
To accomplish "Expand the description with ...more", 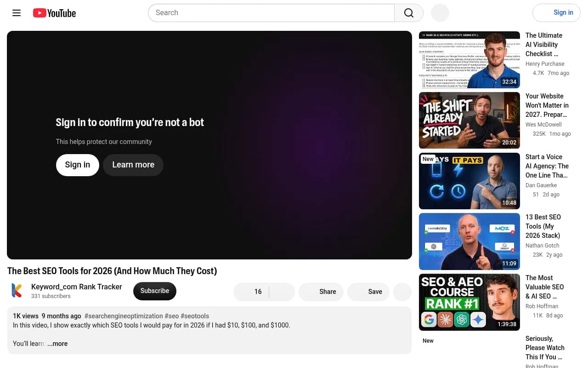I will [x=57, y=344].
